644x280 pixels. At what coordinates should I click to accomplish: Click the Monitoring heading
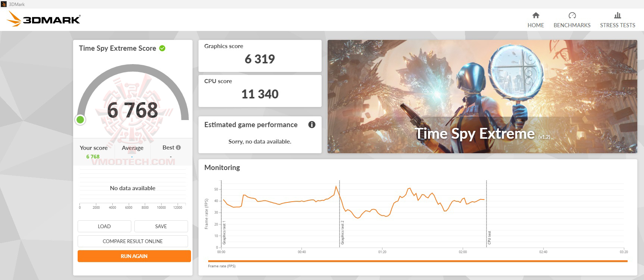pyautogui.click(x=222, y=167)
